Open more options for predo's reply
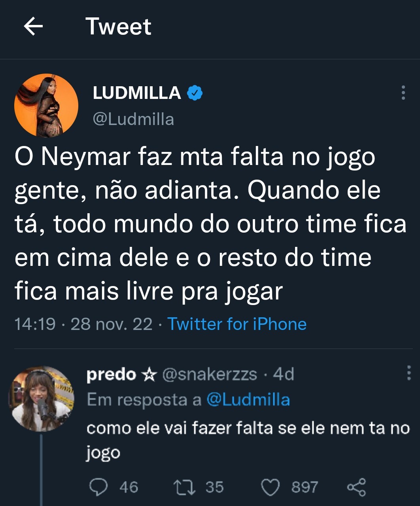420x506 pixels. (409, 373)
